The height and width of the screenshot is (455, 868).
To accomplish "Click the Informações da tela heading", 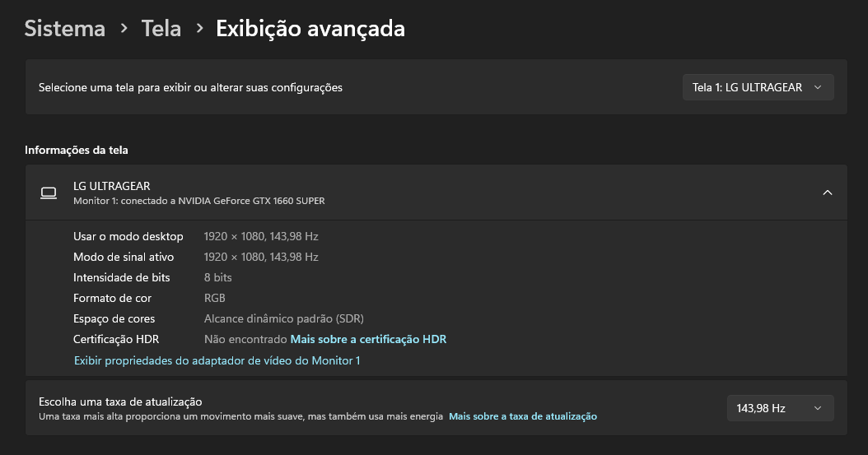I will [77, 150].
